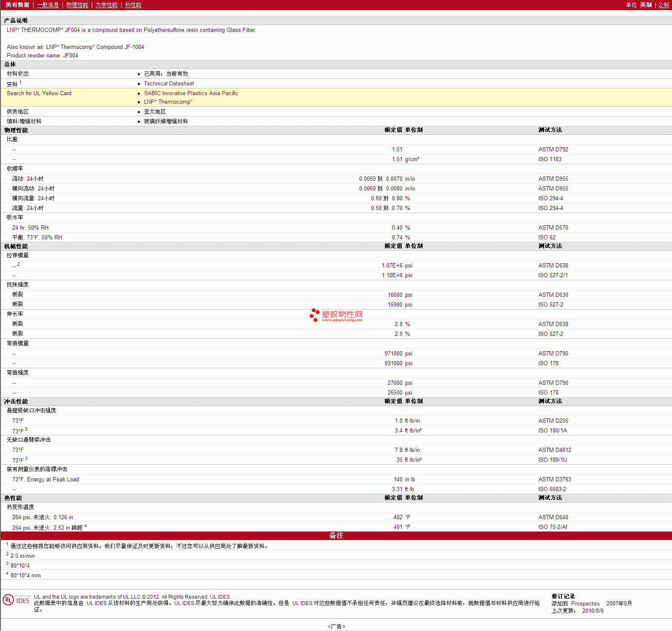Select the 所有数据 tab

click(x=17, y=5)
